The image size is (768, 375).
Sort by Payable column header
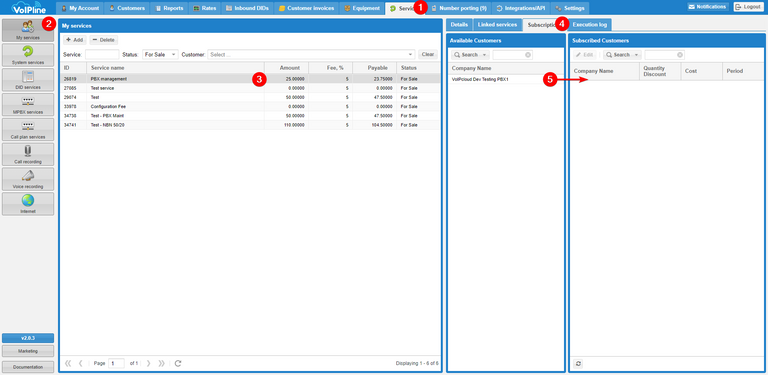[375, 68]
